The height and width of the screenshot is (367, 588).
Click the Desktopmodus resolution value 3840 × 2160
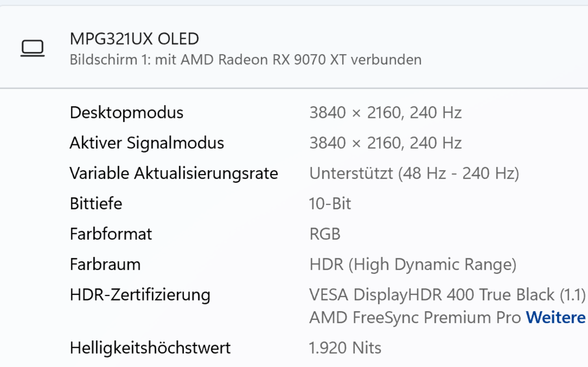click(357, 112)
